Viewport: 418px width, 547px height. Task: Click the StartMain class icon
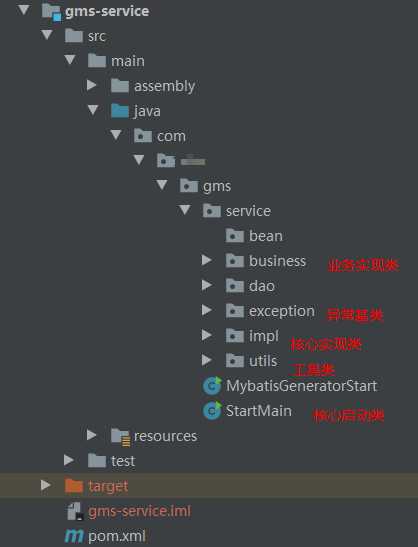(212, 411)
